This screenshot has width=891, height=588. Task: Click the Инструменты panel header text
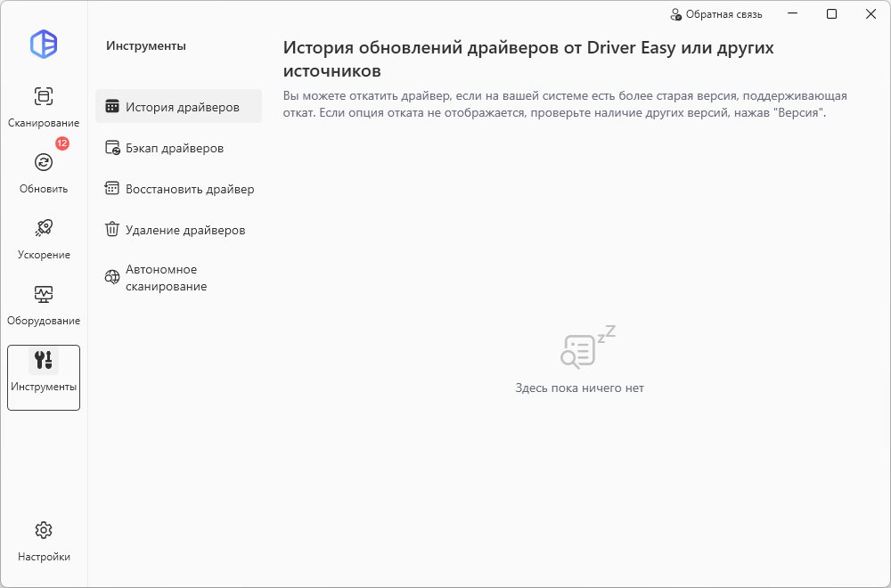coord(146,46)
